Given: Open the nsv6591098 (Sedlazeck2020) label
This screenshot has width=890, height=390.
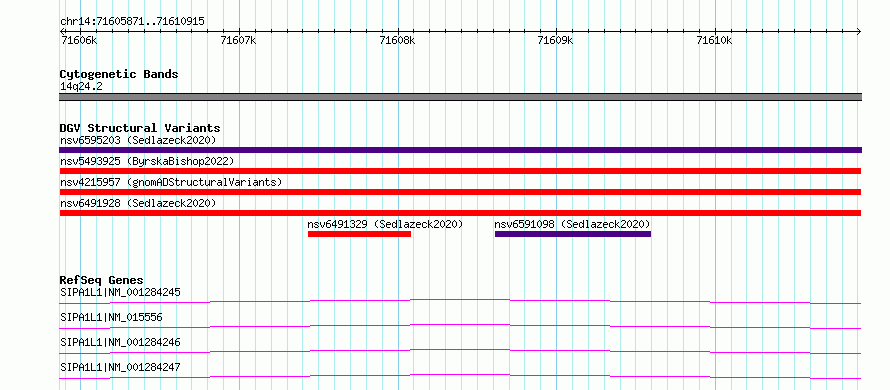Looking at the screenshot, I should [572, 224].
